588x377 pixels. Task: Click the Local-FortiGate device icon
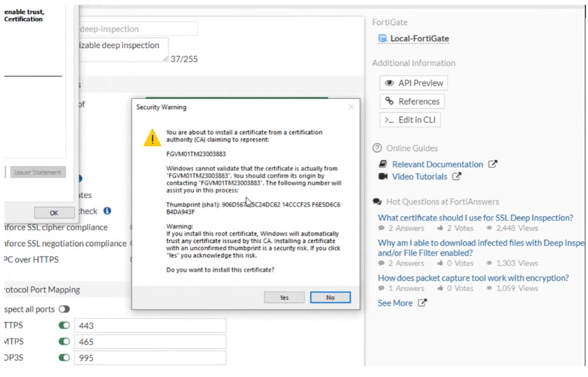383,38
